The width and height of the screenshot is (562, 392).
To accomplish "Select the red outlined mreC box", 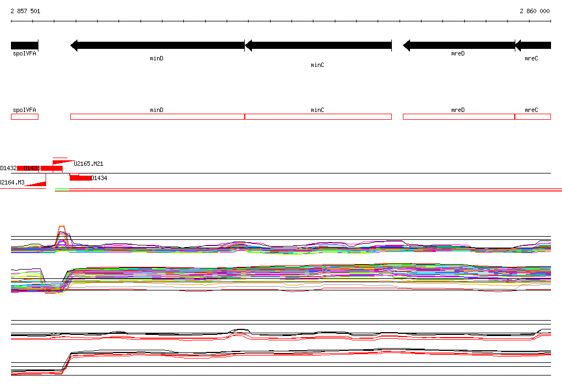I will 533,116.
